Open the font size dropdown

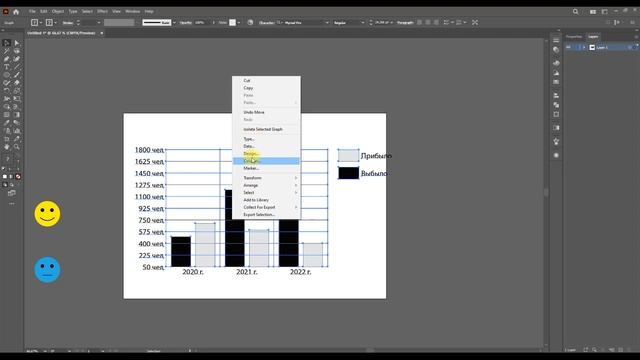click(391, 23)
